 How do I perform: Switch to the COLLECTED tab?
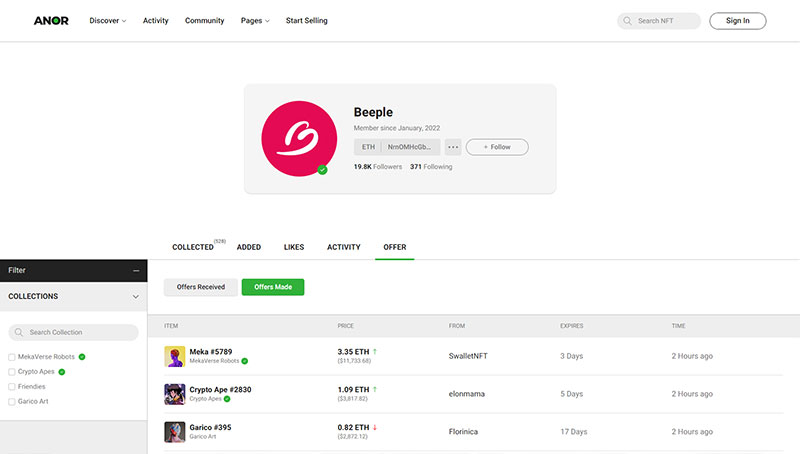[x=193, y=247]
